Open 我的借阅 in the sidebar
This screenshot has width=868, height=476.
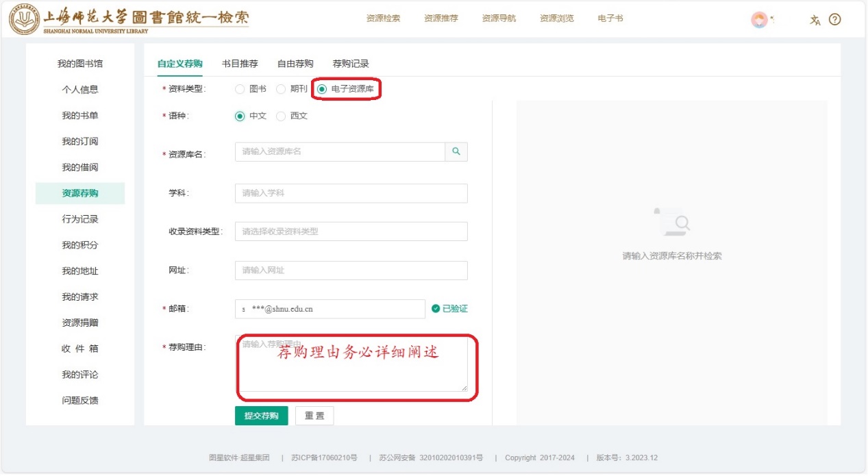80,168
